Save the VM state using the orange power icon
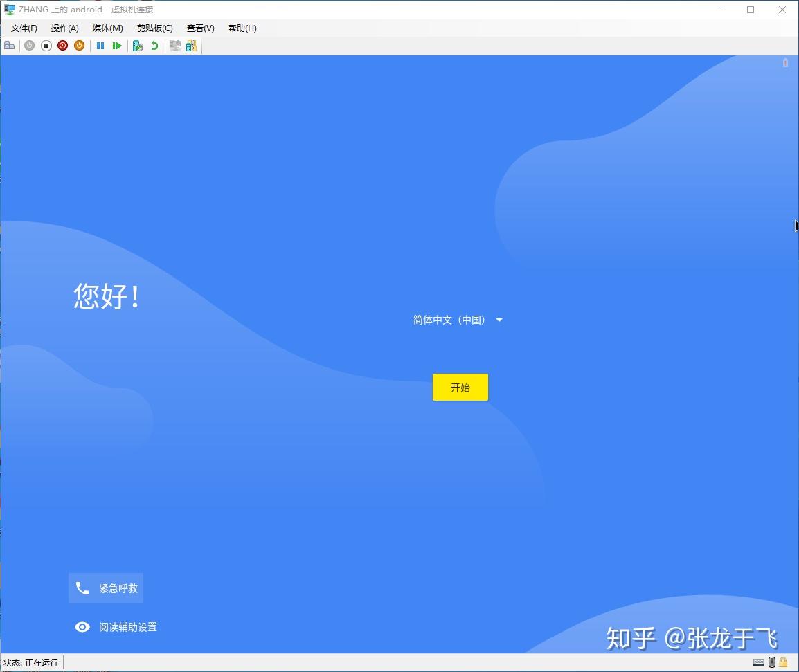The image size is (799, 672). [79, 46]
